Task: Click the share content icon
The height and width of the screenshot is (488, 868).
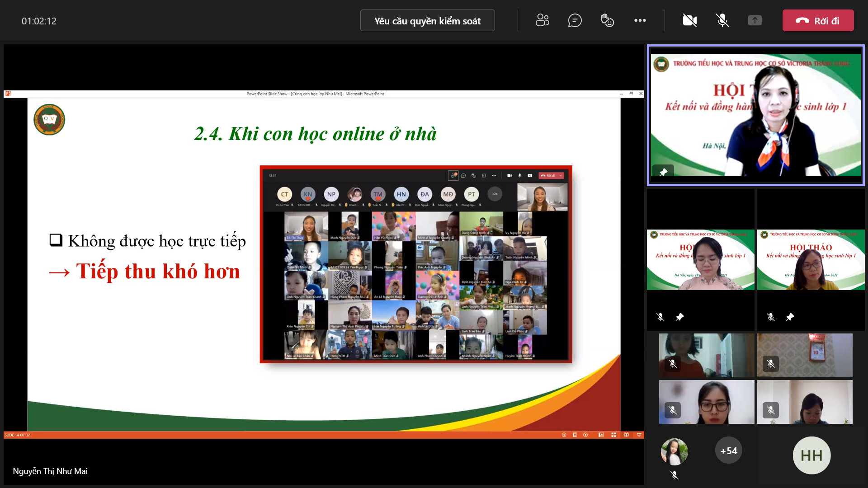Action: pos(755,20)
